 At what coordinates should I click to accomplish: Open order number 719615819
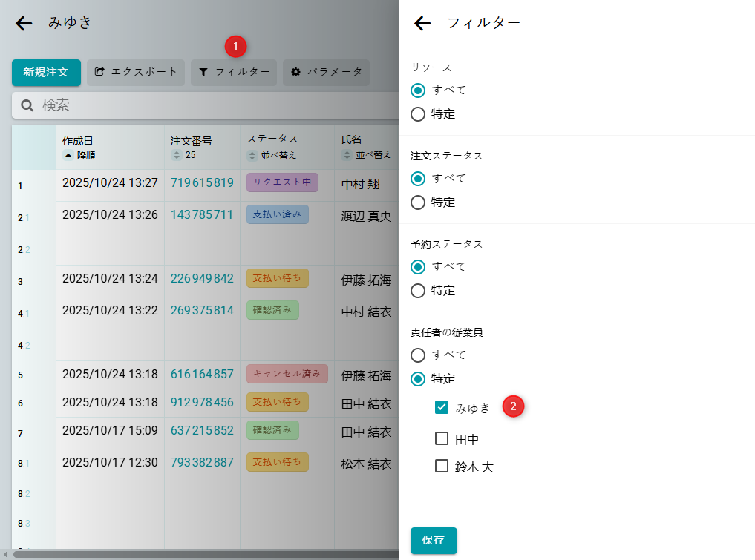202,183
